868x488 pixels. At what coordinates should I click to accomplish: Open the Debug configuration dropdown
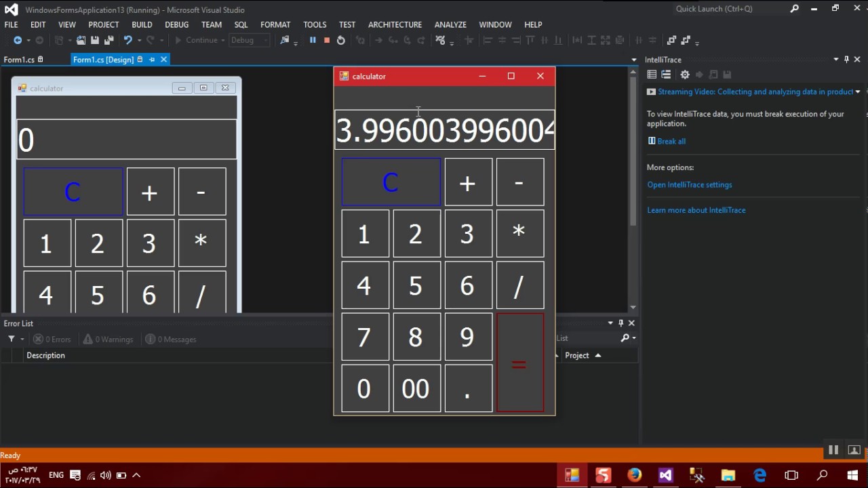(x=250, y=41)
